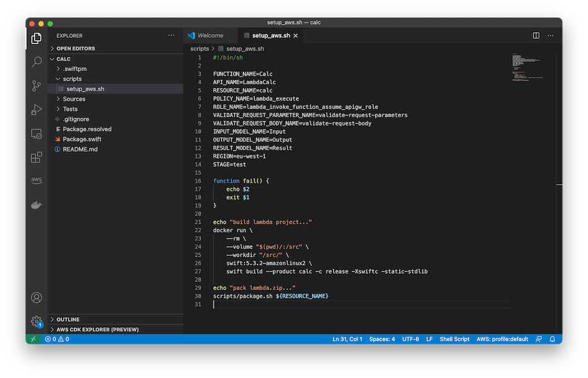Click the code minimap preview
Viewport: 588px width, 378px height.
click(527, 68)
